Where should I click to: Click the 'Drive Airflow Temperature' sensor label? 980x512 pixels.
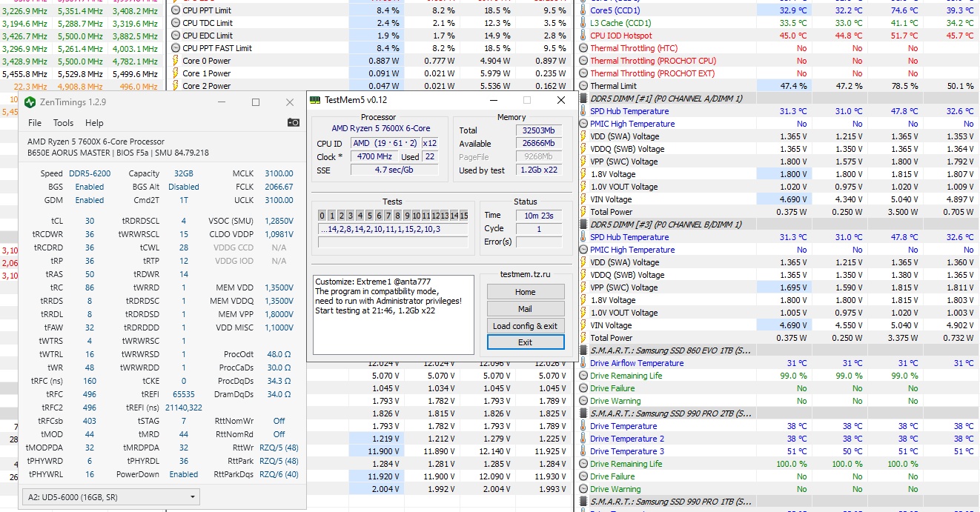click(x=637, y=363)
